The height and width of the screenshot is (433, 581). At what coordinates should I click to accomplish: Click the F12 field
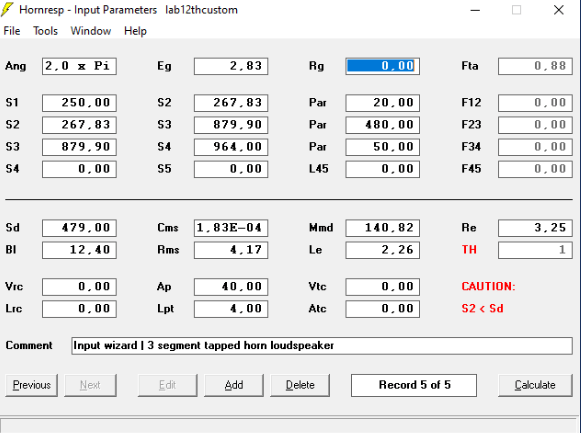pos(535,103)
